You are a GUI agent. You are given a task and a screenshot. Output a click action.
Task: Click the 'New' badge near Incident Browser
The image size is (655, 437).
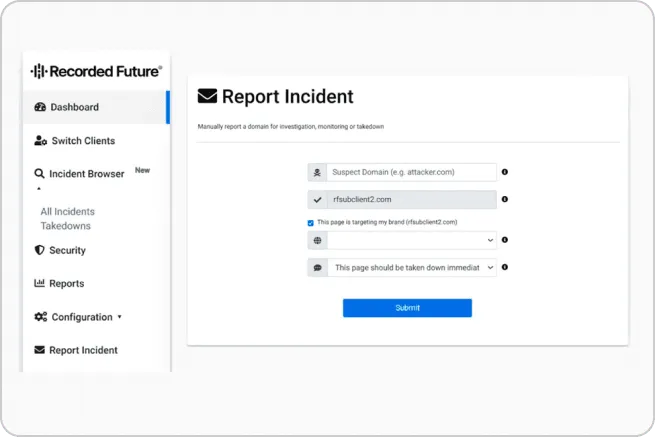tap(142, 170)
